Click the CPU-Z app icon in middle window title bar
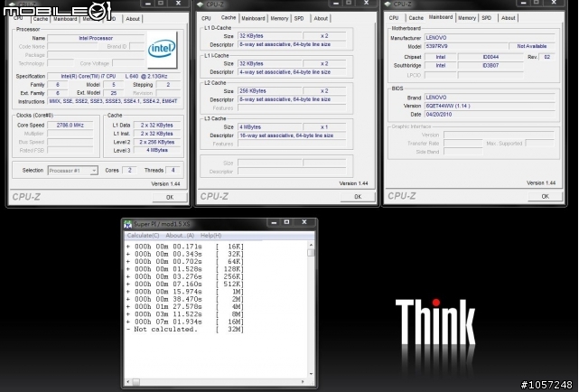 point(201,5)
